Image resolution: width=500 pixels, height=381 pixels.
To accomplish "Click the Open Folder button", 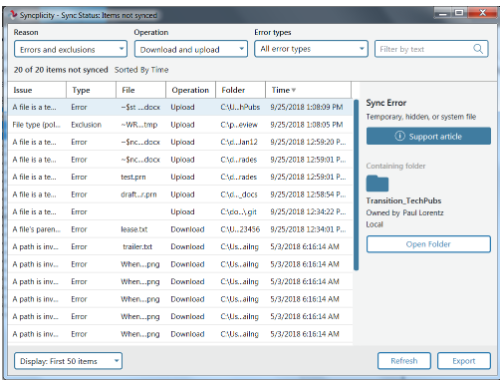I will pyautogui.click(x=428, y=244).
